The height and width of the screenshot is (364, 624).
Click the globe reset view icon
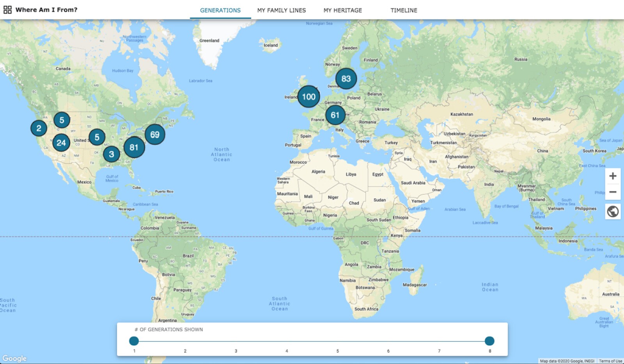613,212
